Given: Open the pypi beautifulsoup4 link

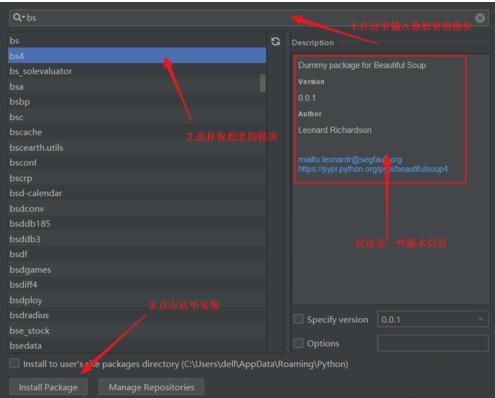Looking at the screenshot, I should [x=373, y=169].
